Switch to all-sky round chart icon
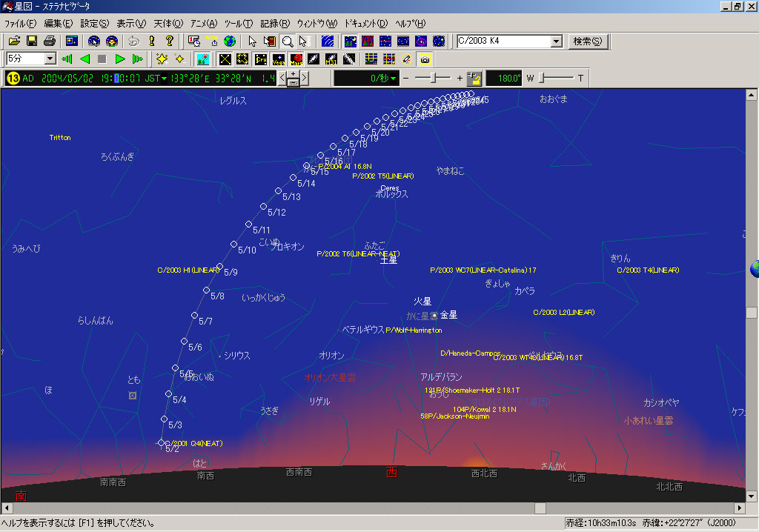This screenshot has height=532, width=759. pyautogui.click(x=439, y=41)
